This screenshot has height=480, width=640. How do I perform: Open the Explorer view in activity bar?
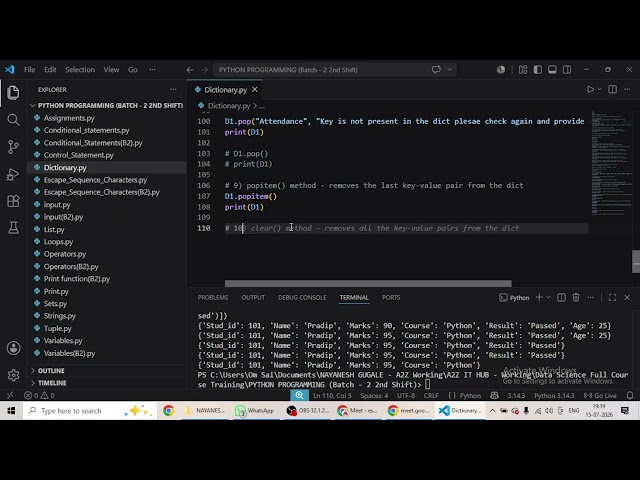[x=13, y=93]
